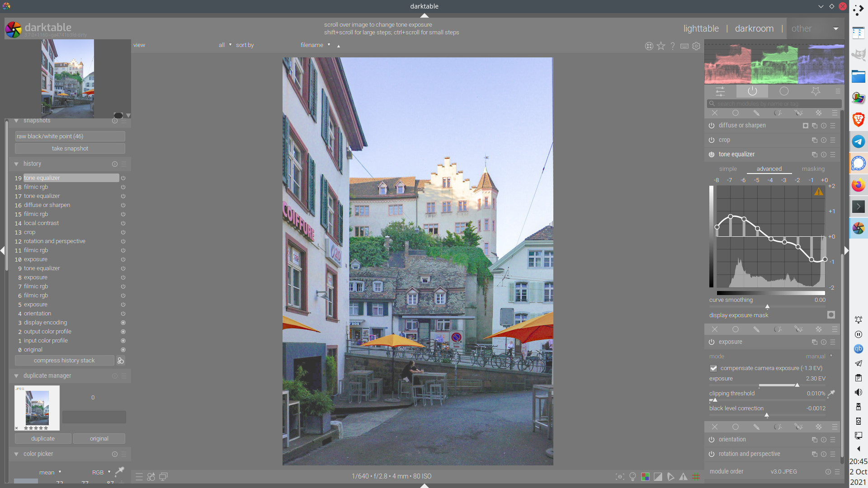Activate the color picker eyedropper
The width and height of the screenshot is (868, 488).
click(x=119, y=471)
